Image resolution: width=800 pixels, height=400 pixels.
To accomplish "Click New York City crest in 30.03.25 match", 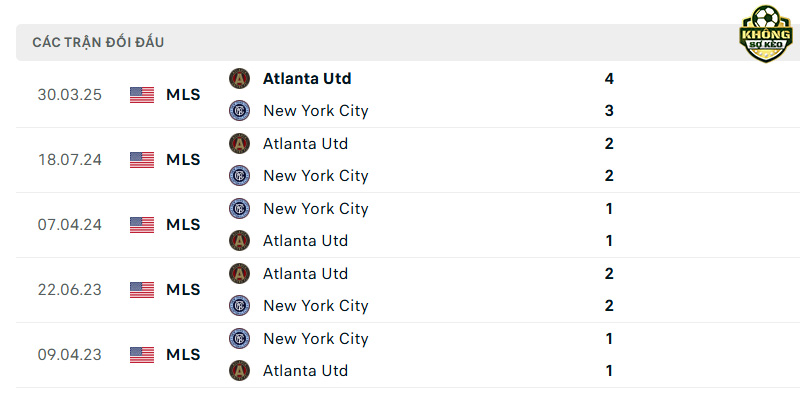I will point(239,111).
